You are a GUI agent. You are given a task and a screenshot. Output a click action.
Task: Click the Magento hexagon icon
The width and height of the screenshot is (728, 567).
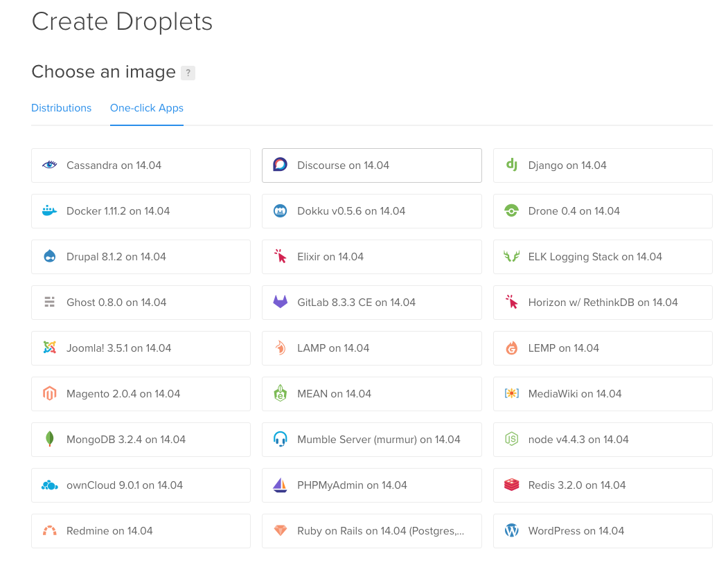tap(50, 393)
